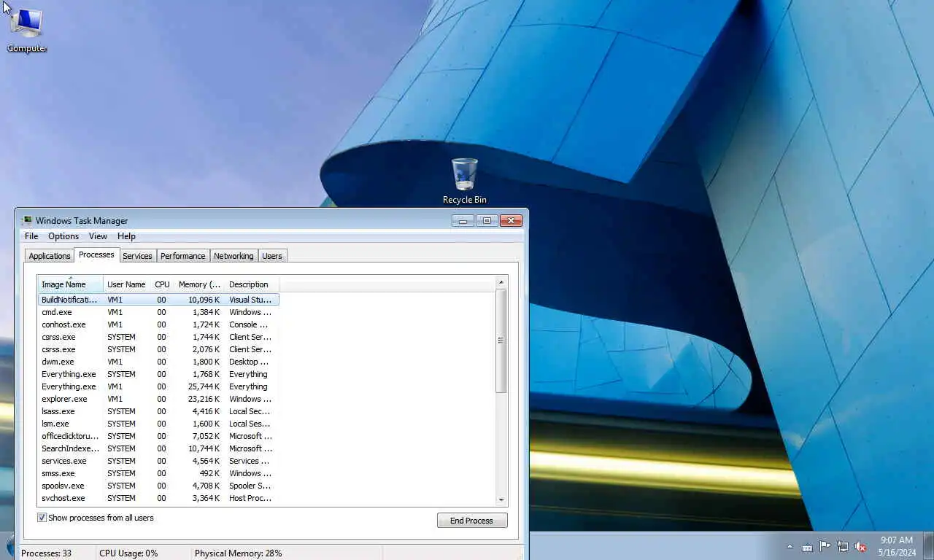934x560 pixels.
Task: Select Everything.exe row owned by VM1
Action: point(158,386)
